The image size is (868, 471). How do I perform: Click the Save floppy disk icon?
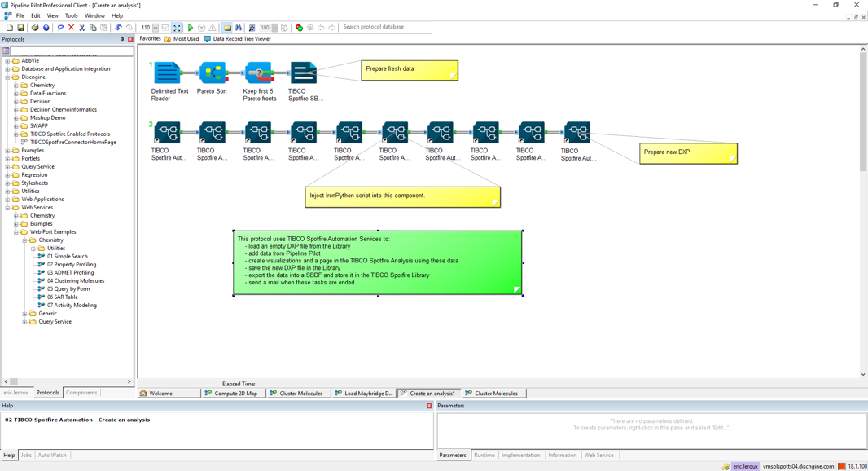point(20,27)
